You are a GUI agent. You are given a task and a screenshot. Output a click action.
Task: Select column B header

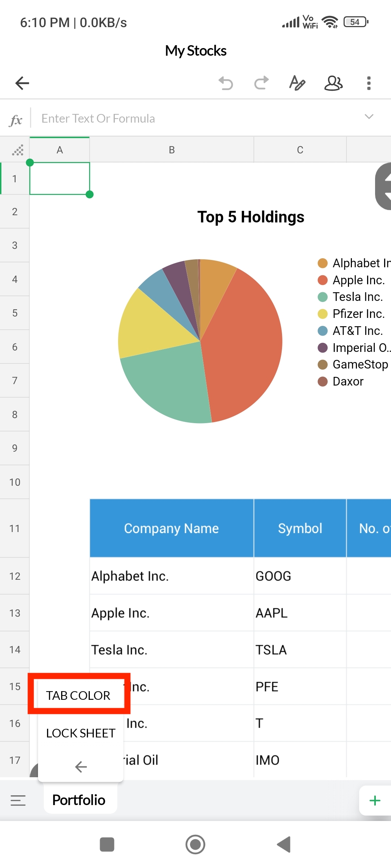point(172,150)
